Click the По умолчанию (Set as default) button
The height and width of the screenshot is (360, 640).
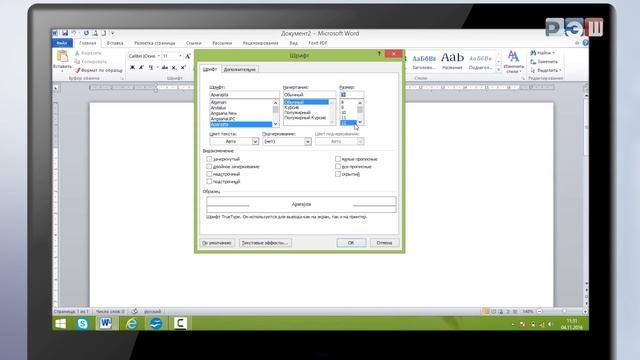(x=217, y=243)
